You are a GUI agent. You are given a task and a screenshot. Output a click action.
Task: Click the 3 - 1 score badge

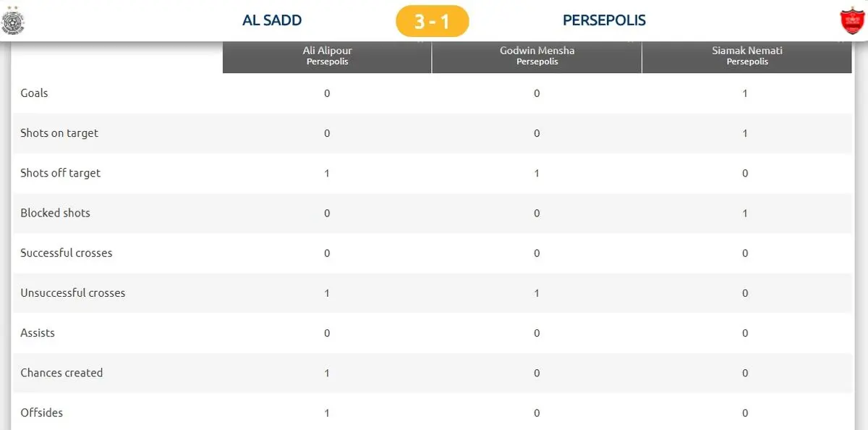click(433, 21)
